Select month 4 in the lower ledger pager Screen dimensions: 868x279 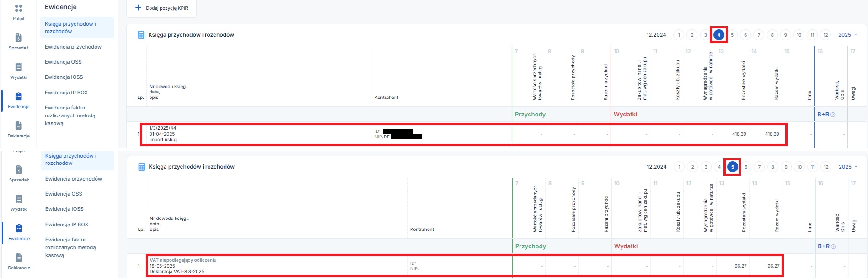coord(719,167)
